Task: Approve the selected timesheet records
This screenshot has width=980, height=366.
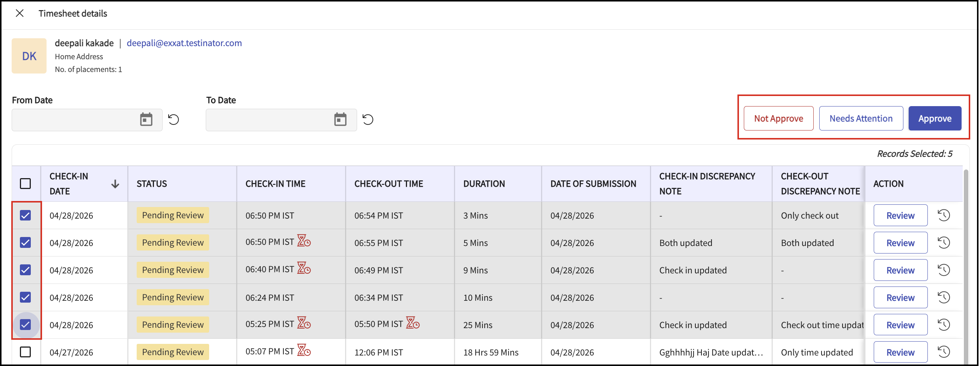Action: pos(934,118)
